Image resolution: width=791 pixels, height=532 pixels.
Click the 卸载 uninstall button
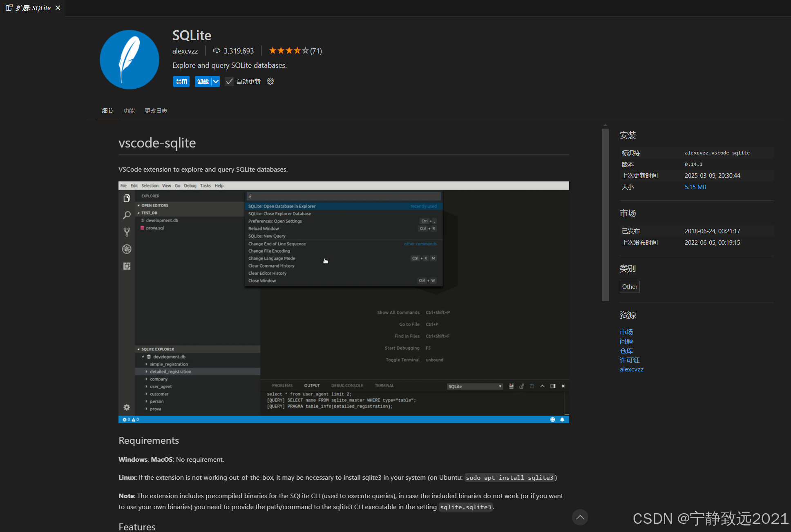(203, 81)
